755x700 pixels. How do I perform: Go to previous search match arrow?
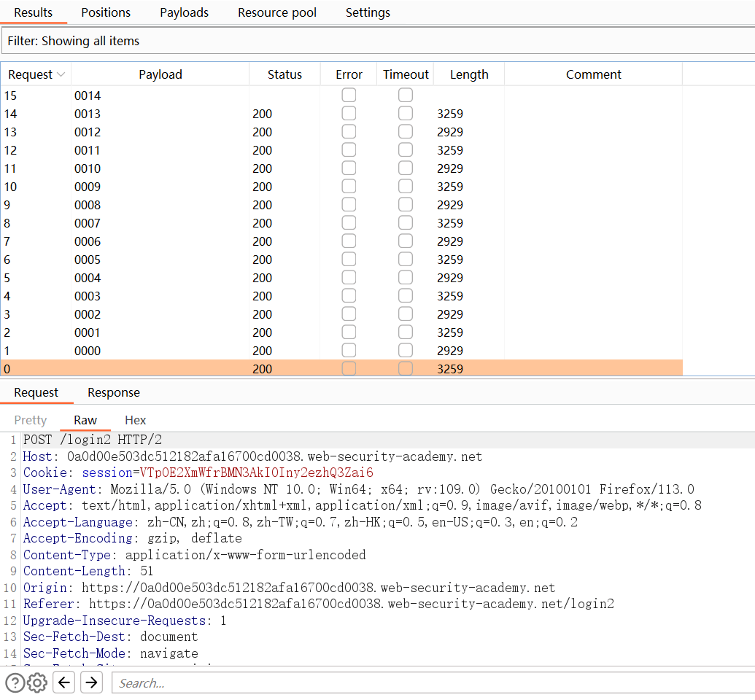[x=64, y=683]
